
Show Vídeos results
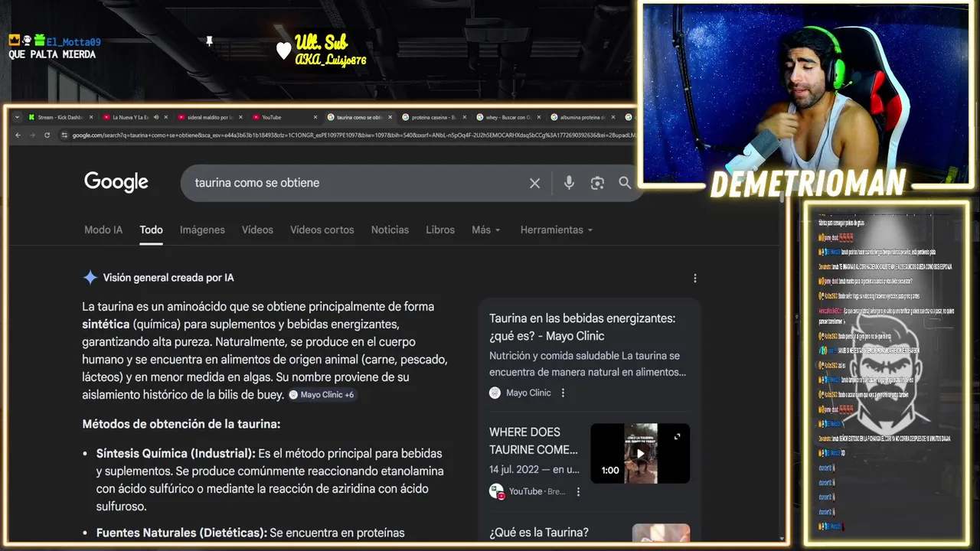[x=257, y=230]
